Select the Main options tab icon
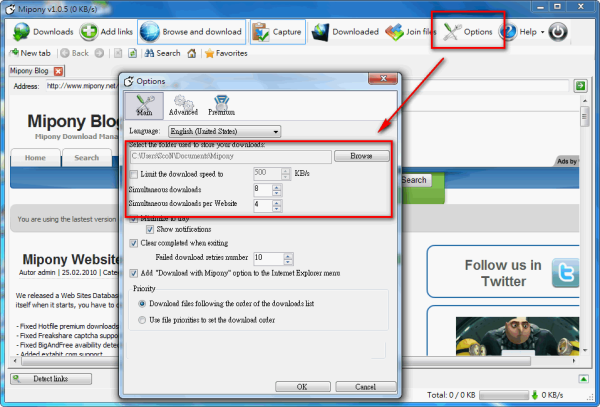 [x=144, y=105]
